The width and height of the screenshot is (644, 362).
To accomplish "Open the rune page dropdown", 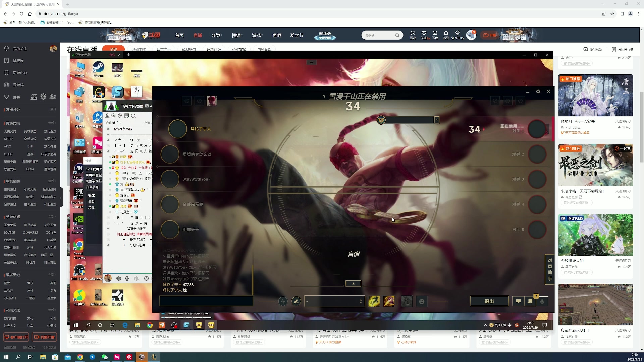I will pyautogui.click(x=334, y=301).
